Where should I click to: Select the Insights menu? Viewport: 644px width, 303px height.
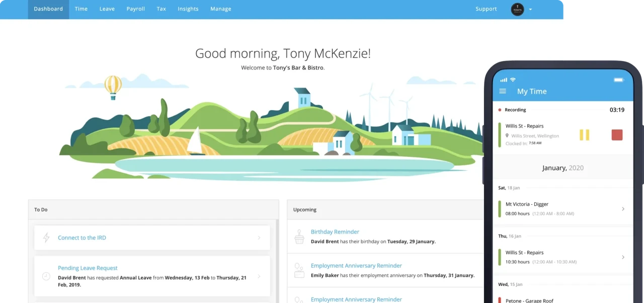(188, 9)
